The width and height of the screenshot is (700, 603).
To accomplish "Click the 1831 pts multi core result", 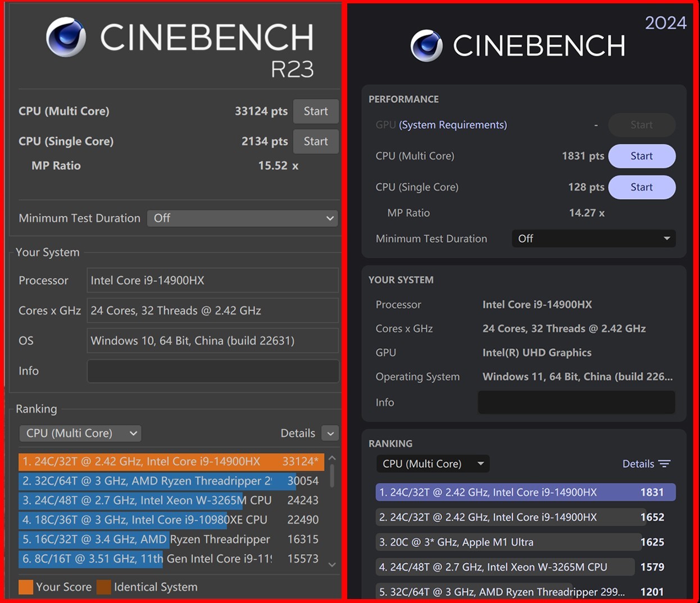I will point(583,156).
